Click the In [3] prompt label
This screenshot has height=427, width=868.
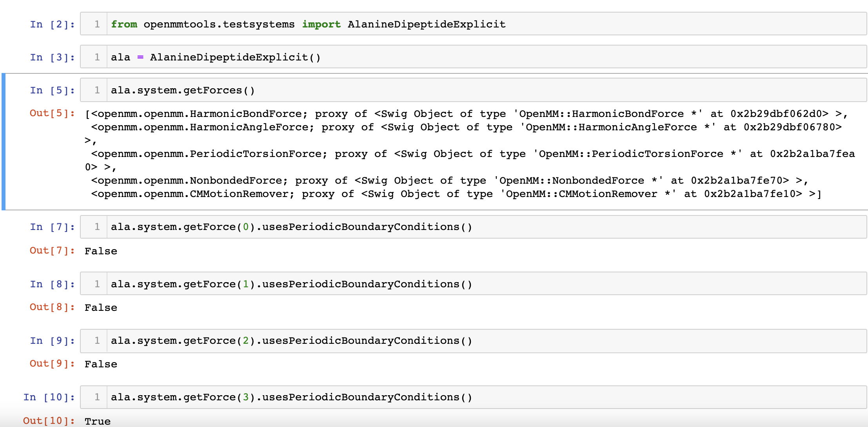click(x=51, y=57)
